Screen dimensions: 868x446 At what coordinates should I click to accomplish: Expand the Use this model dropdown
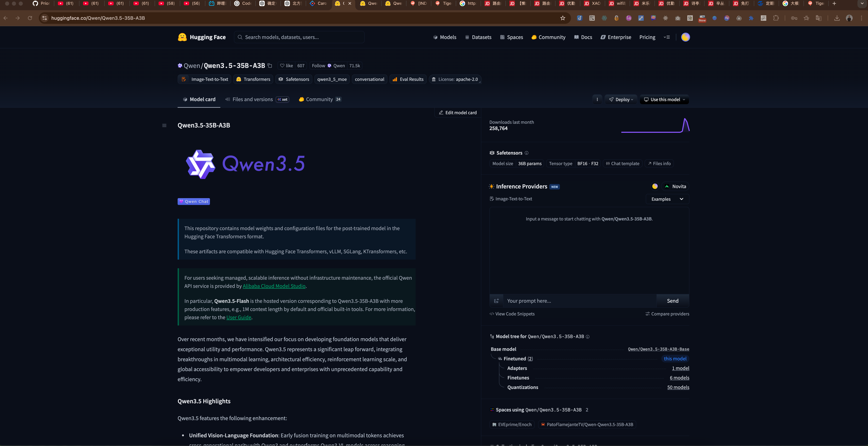tap(665, 99)
